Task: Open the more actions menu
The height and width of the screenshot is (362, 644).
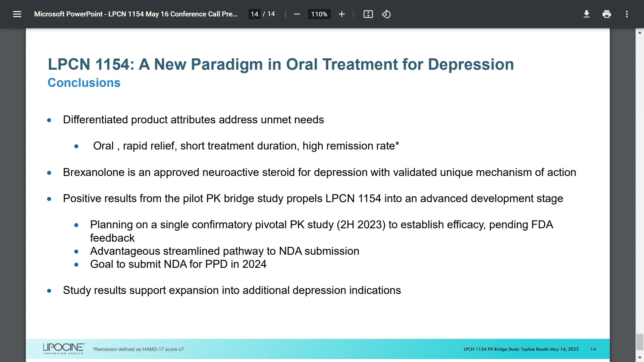Action: pos(627,14)
